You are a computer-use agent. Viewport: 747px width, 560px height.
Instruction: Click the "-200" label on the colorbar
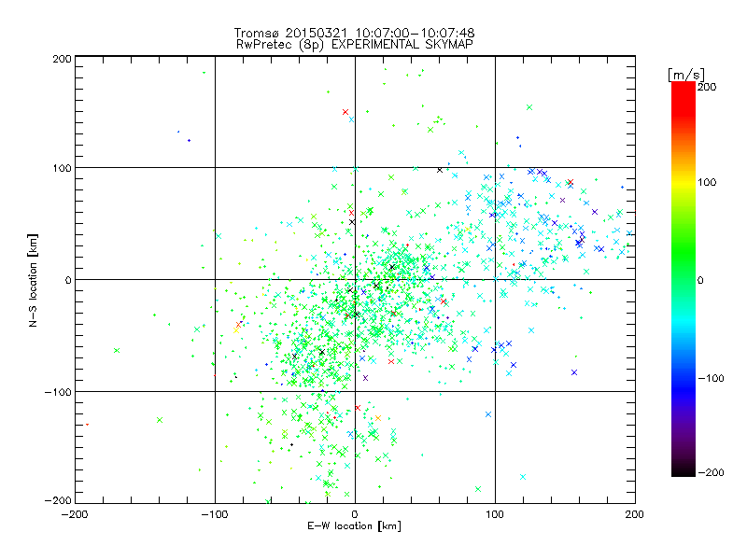(711, 472)
